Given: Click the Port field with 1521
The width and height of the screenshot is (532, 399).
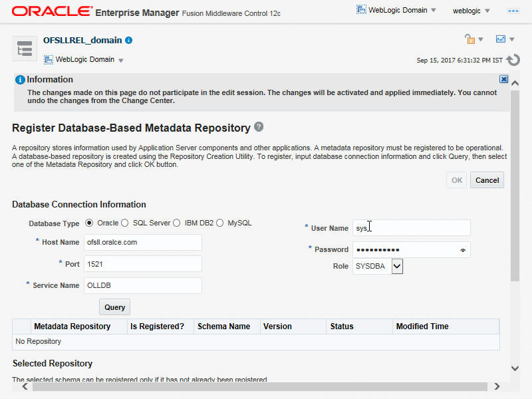Looking at the screenshot, I should 143,264.
